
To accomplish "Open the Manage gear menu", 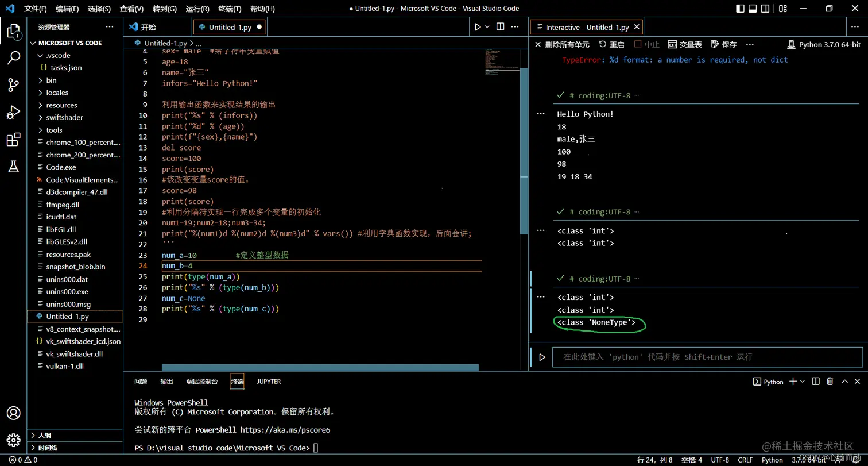I will click(x=13, y=441).
